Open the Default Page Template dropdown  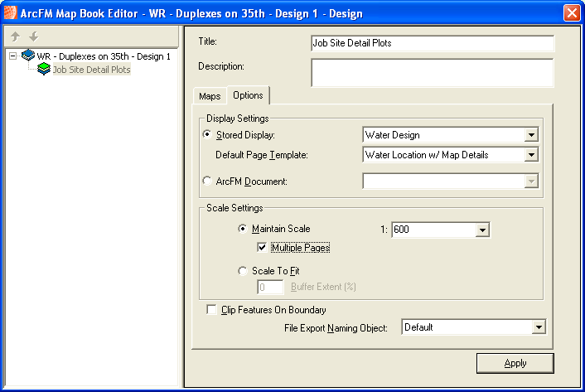531,154
